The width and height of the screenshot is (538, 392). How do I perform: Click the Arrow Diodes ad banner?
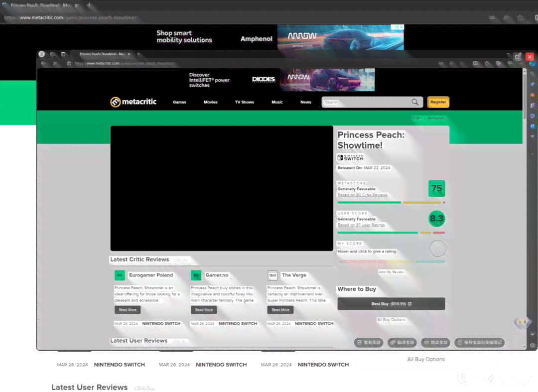(281, 80)
